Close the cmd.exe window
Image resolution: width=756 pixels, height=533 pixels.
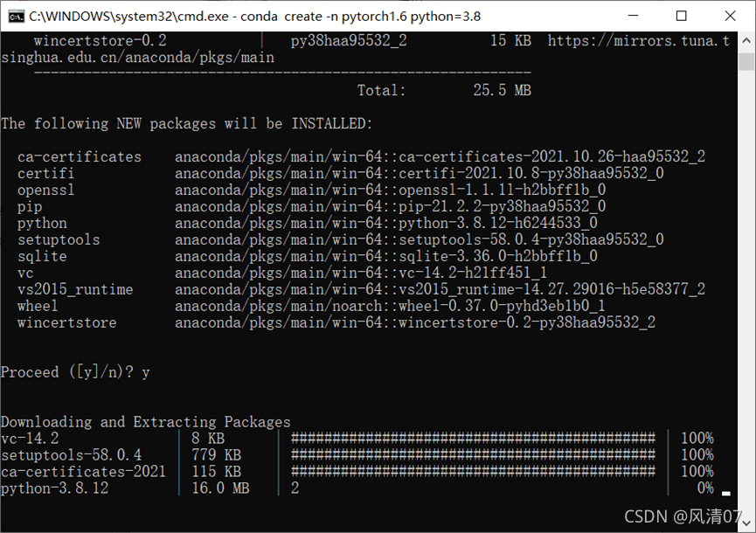(x=730, y=16)
